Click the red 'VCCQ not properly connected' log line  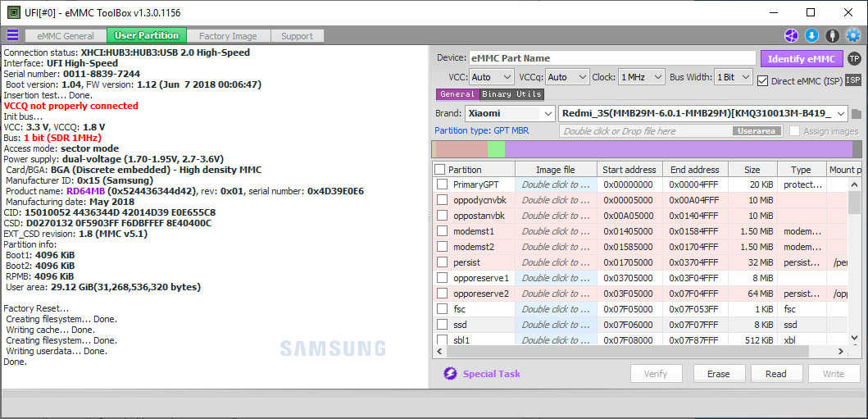tap(70, 106)
